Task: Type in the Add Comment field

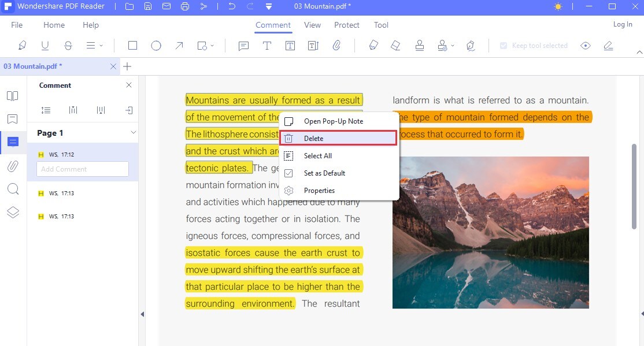Action: pyautogui.click(x=82, y=169)
